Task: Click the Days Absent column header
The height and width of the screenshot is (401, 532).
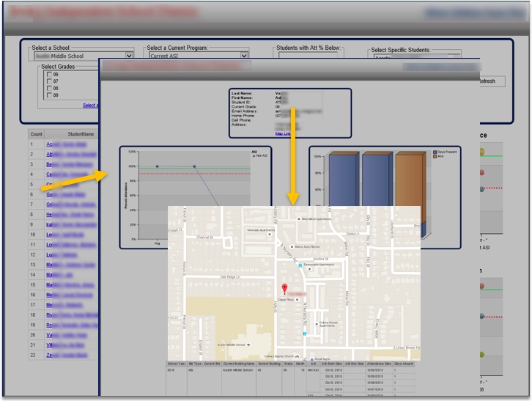Action: (404, 364)
